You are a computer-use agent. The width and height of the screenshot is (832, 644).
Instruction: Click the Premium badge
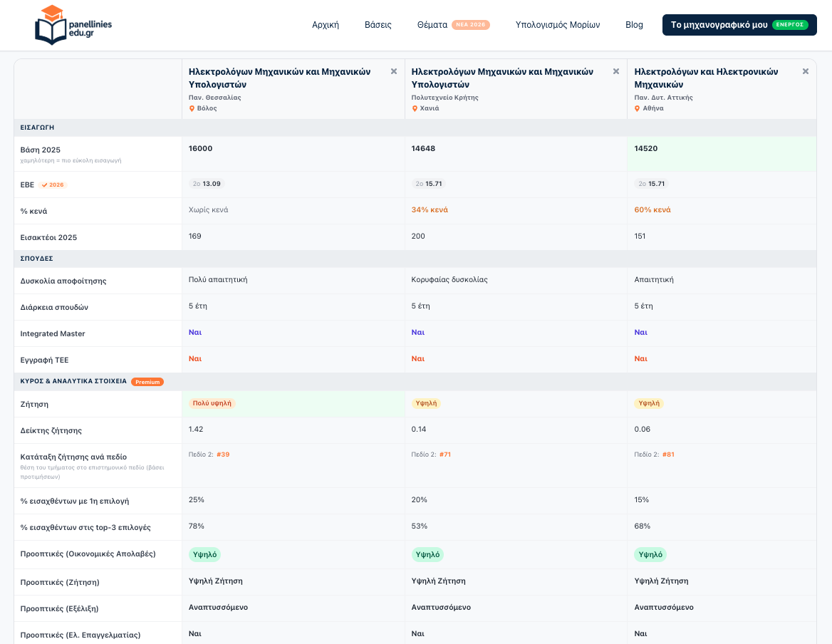pos(147,382)
